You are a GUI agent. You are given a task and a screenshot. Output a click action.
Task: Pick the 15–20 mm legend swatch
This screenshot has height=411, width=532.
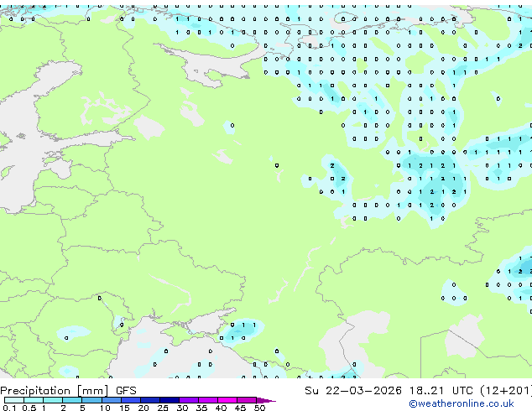pyautogui.click(x=131, y=400)
